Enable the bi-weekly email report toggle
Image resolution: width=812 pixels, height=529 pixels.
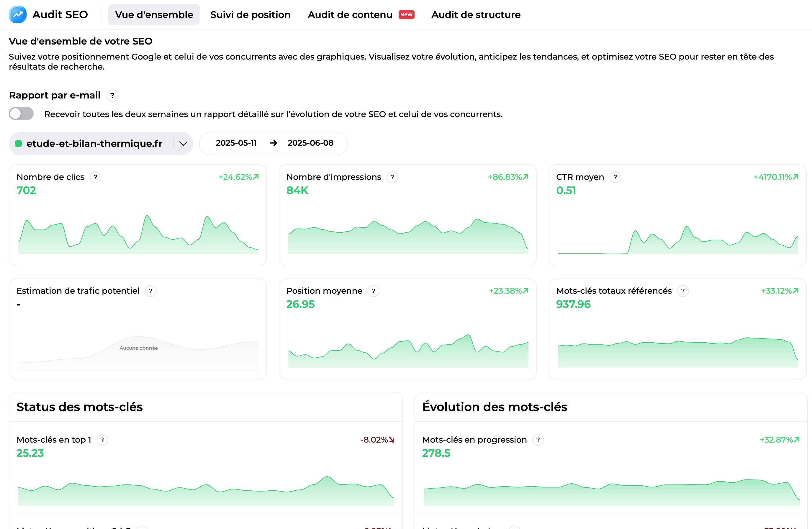pos(21,114)
